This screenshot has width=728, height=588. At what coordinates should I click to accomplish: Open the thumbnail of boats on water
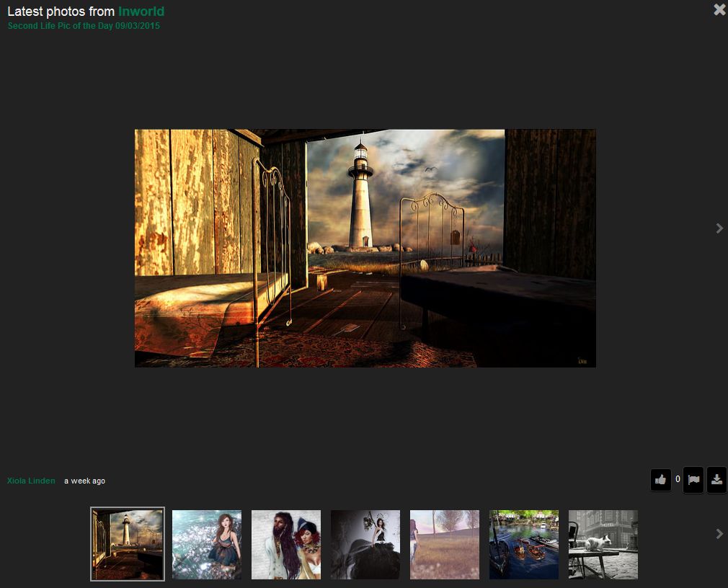(524, 544)
